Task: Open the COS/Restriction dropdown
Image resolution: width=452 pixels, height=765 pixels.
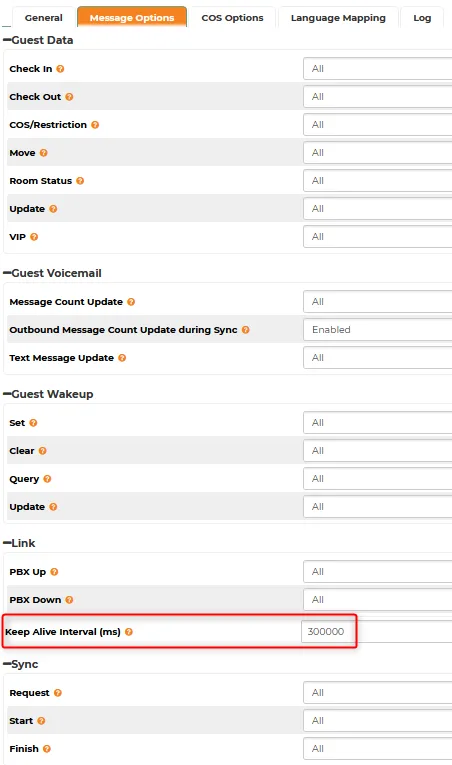Action: tap(377, 125)
